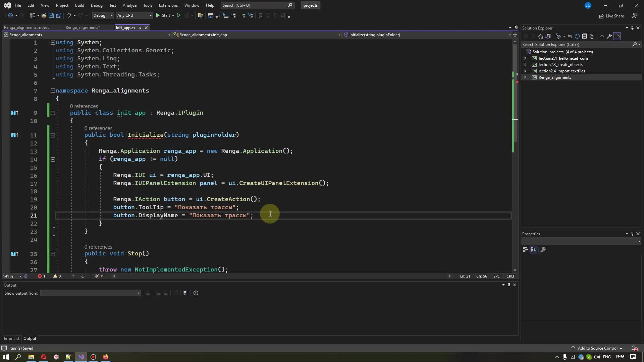644x362 pixels.
Task: Click the Find in Files toolbar icon
Action: tap(201, 15)
